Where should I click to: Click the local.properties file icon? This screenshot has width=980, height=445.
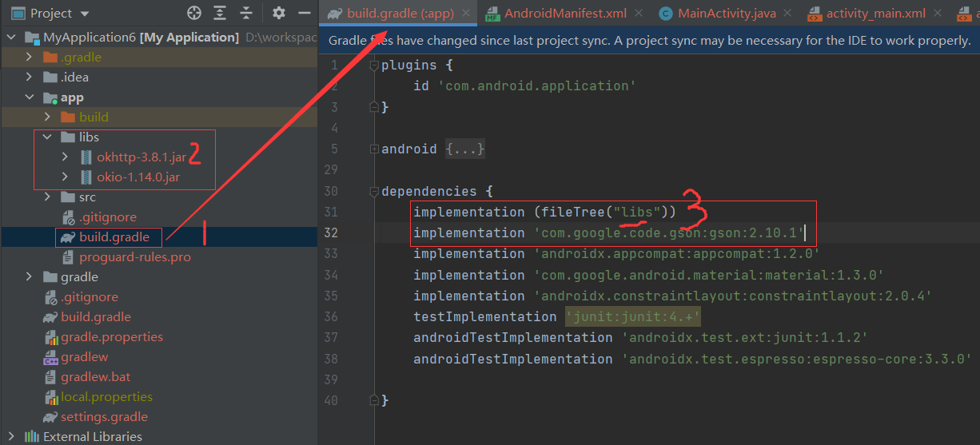pyautogui.click(x=50, y=397)
